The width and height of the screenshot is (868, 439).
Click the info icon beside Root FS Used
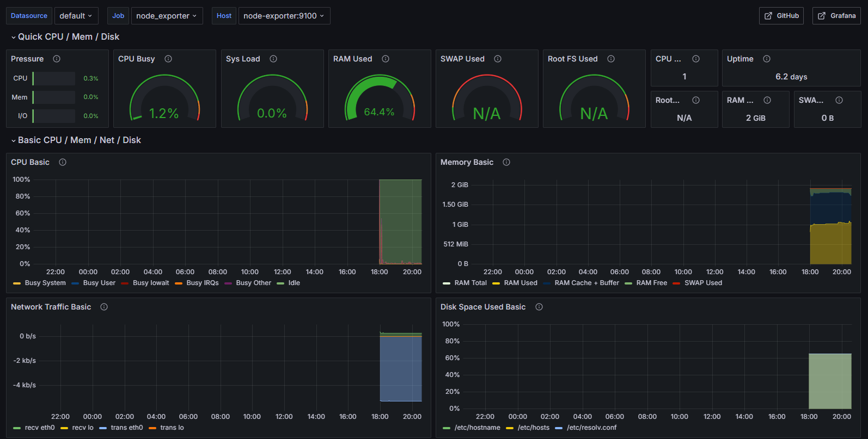611,59
